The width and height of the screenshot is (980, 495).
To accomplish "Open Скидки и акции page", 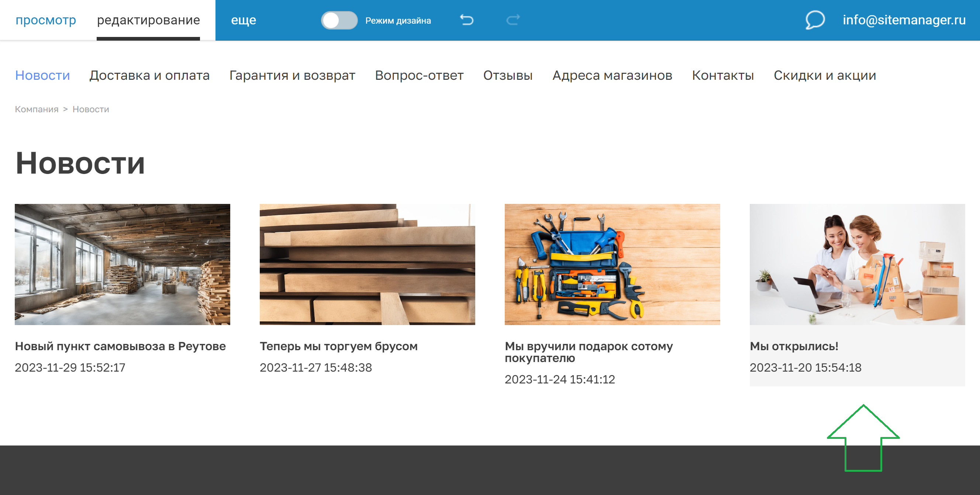I will coord(824,75).
